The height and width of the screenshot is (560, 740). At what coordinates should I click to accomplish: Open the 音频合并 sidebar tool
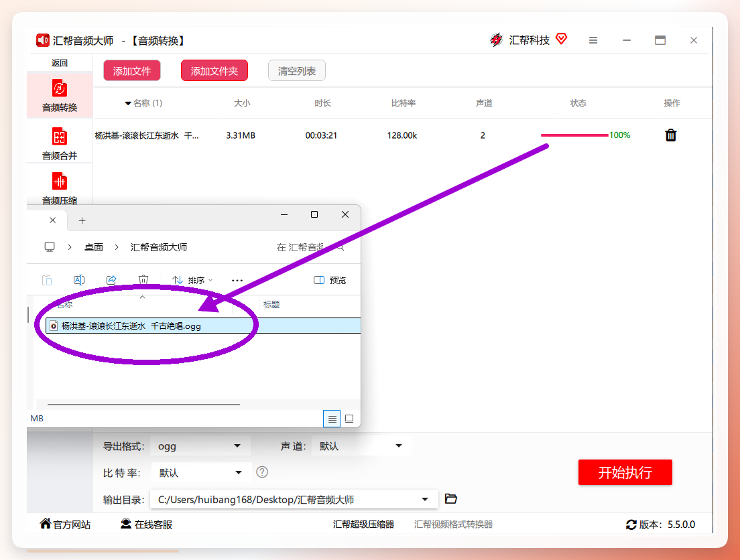tap(60, 143)
